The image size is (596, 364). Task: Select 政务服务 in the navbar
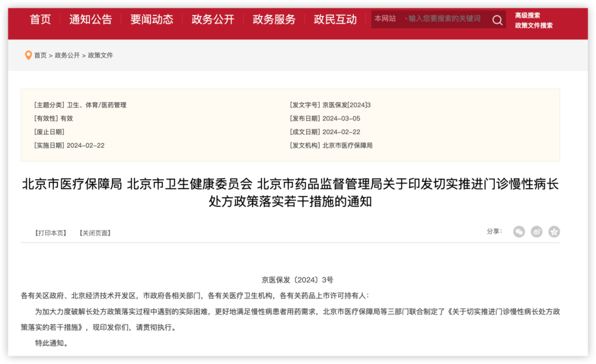click(274, 19)
